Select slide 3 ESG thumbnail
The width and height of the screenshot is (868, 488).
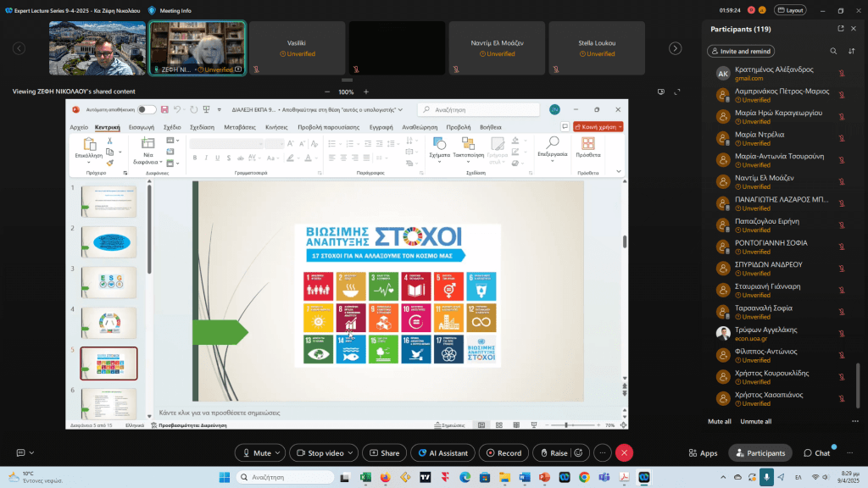(x=108, y=282)
